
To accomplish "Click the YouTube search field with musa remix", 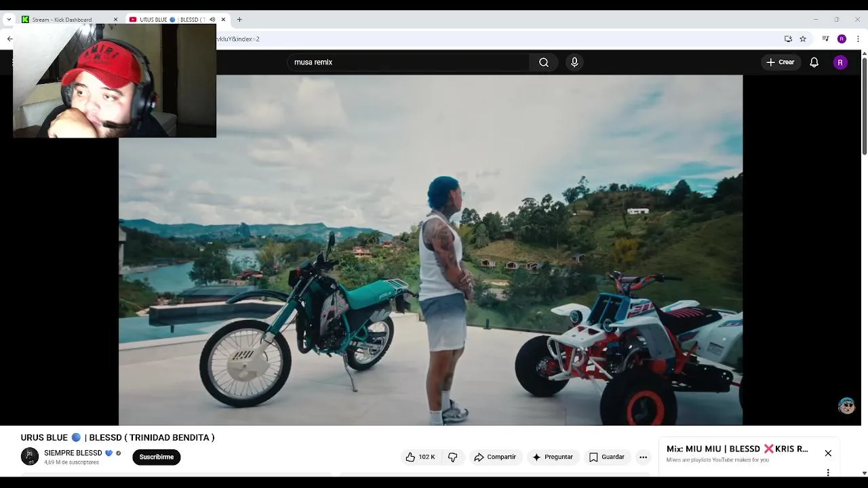I will pyautogui.click(x=408, y=62).
